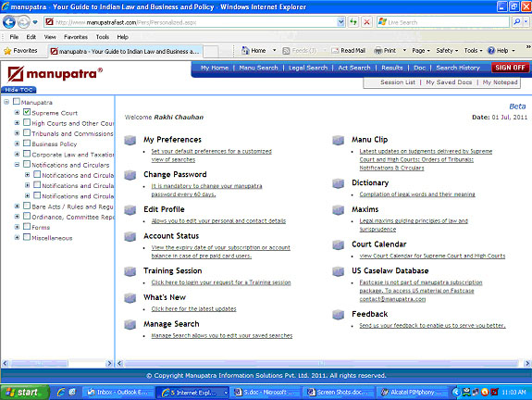This screenshot has width=532, height=400.
Task: Click the Feedback cube icon
Action: pyautogui.click(x=339, y=315)
